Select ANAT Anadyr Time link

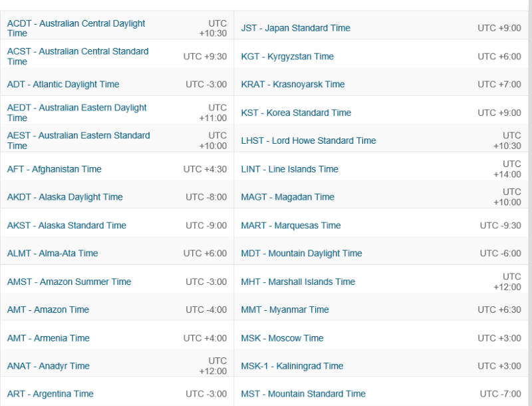click(x=49, y=366)
